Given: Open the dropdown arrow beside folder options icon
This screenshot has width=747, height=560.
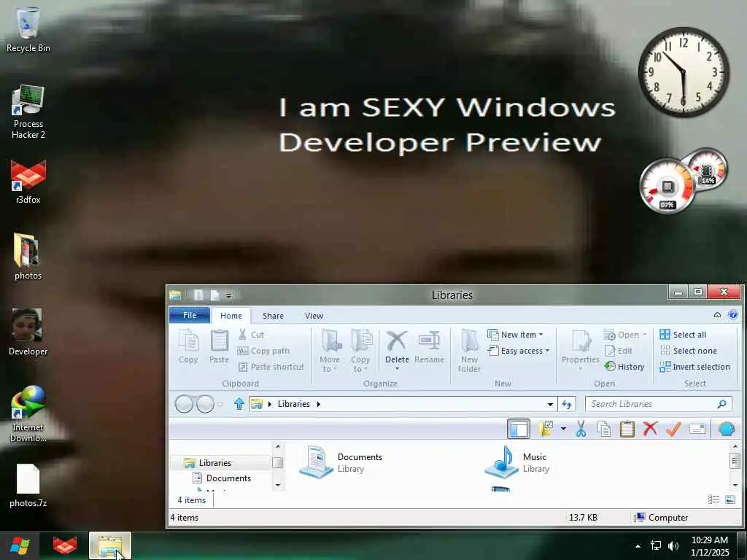Looking at the screenshot, I should pos(564,429).
